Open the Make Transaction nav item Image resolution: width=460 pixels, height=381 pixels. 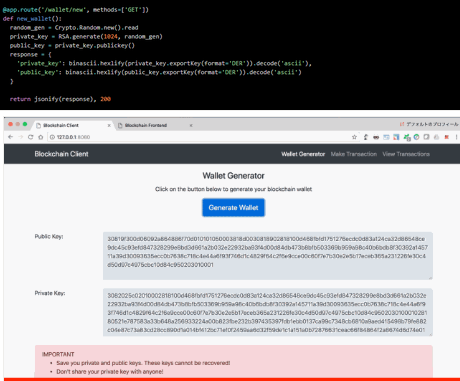[x=354, y=154]
